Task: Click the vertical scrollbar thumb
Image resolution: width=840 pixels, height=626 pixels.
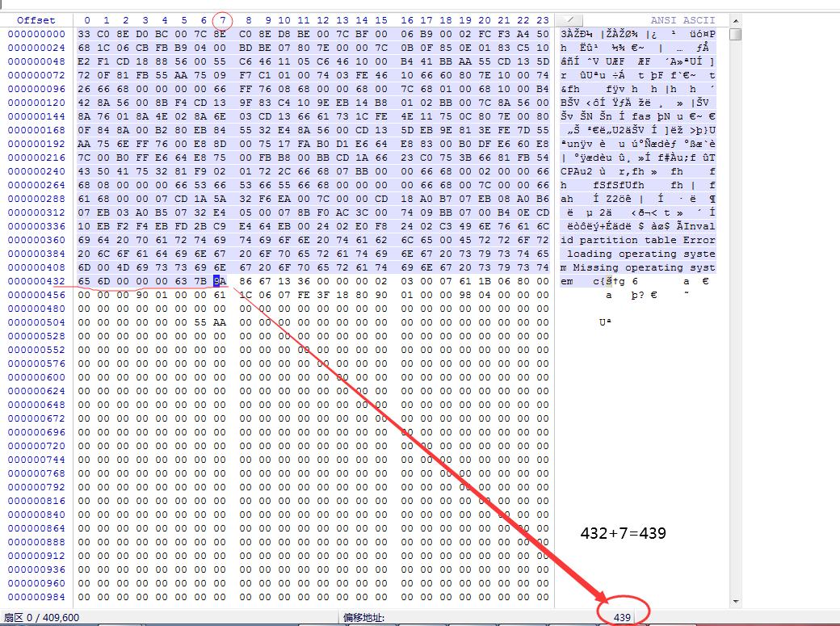Action: pos(736,34)
